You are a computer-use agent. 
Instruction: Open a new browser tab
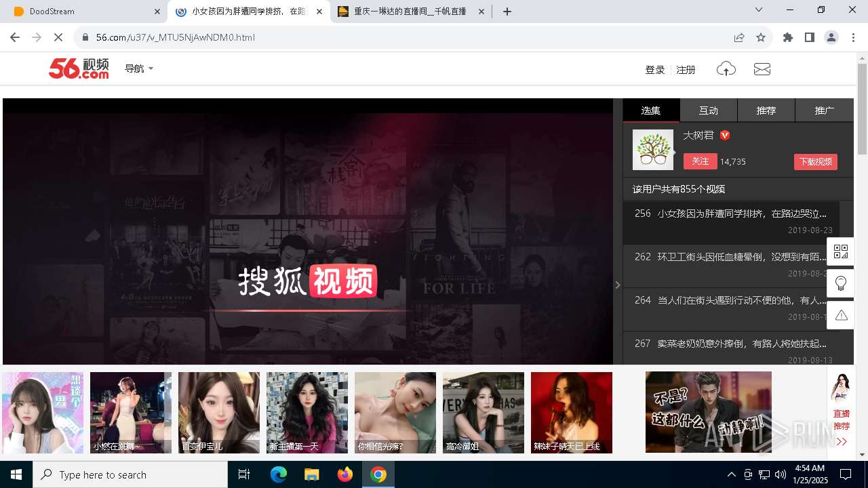coord(507,12)
